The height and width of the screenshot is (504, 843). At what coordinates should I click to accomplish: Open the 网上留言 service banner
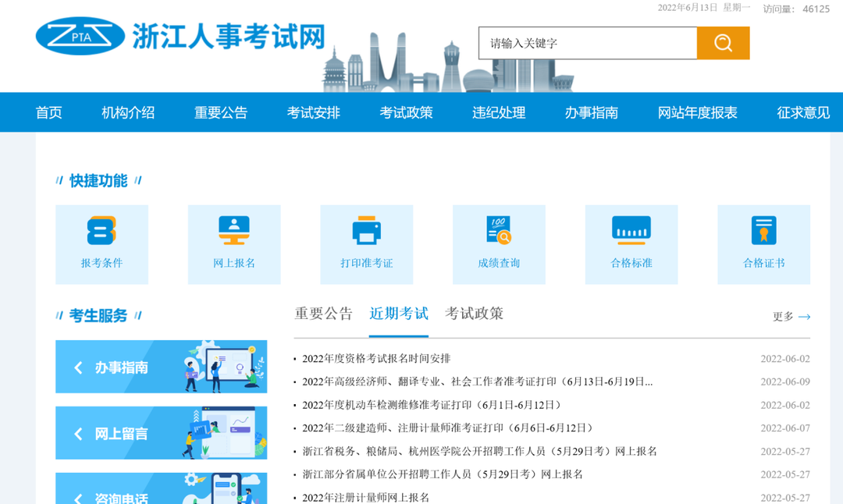click(162, 433)
